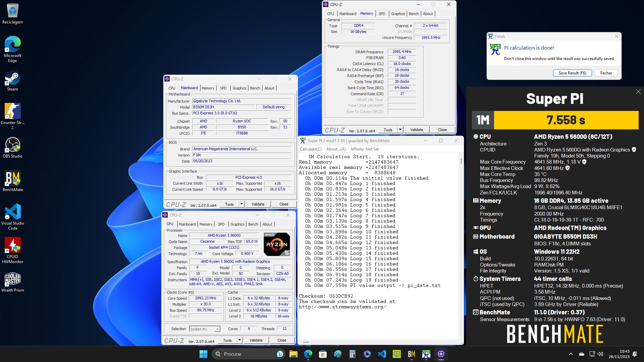
Task: Show hidden system tray icons
Action: 571,354
